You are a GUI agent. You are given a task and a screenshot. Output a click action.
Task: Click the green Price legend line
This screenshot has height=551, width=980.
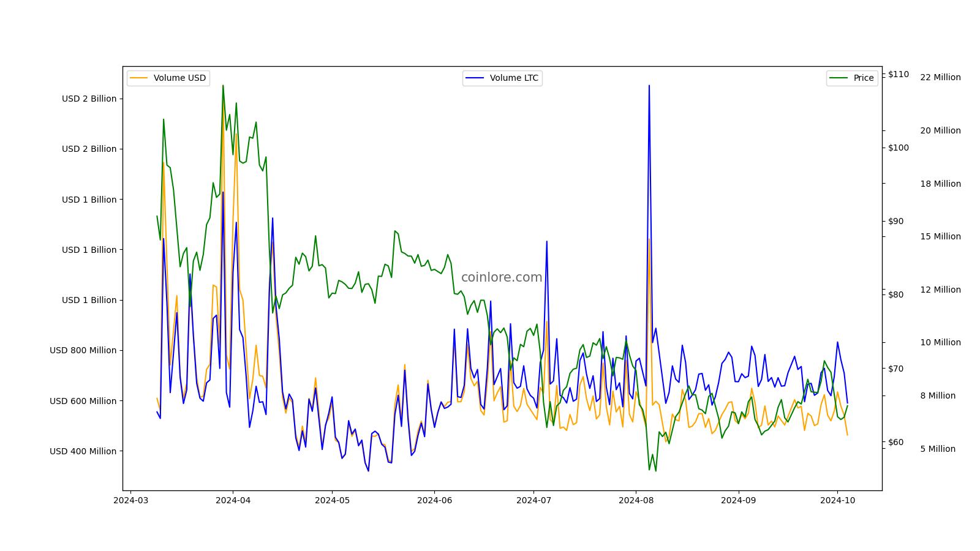(x=839, y=78)
